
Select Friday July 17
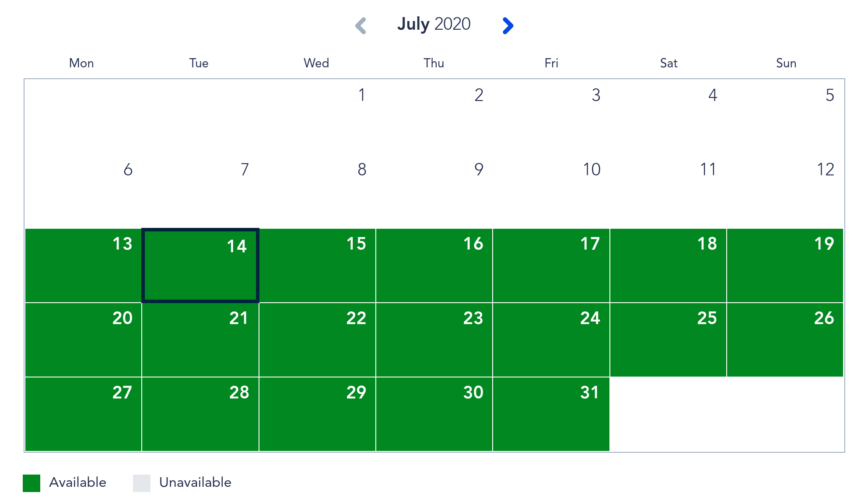551,265
